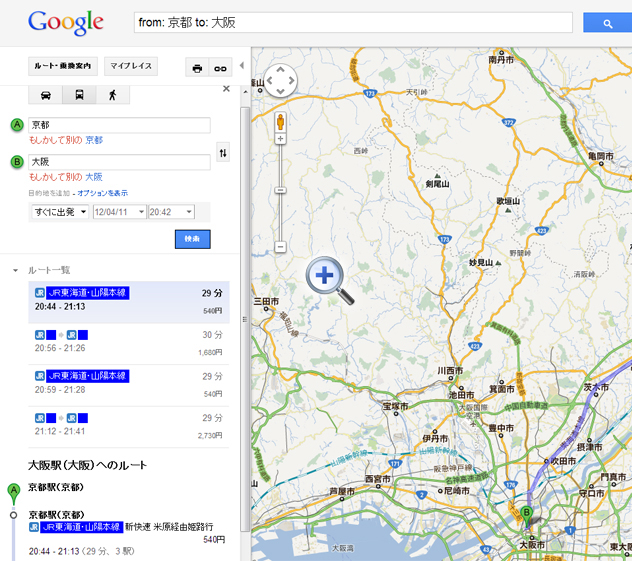Click the 1,680円 fare text

pyautogui.click(x=210, y=353)
